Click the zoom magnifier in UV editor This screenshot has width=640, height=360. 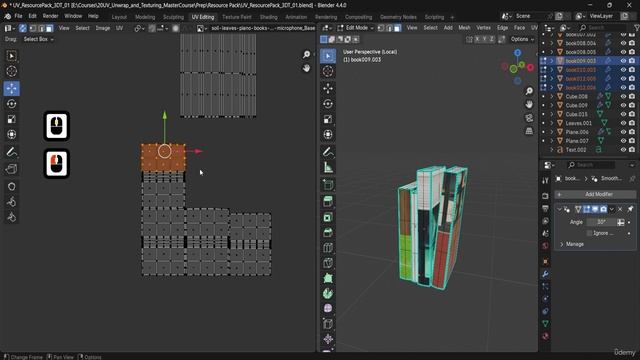306,55
